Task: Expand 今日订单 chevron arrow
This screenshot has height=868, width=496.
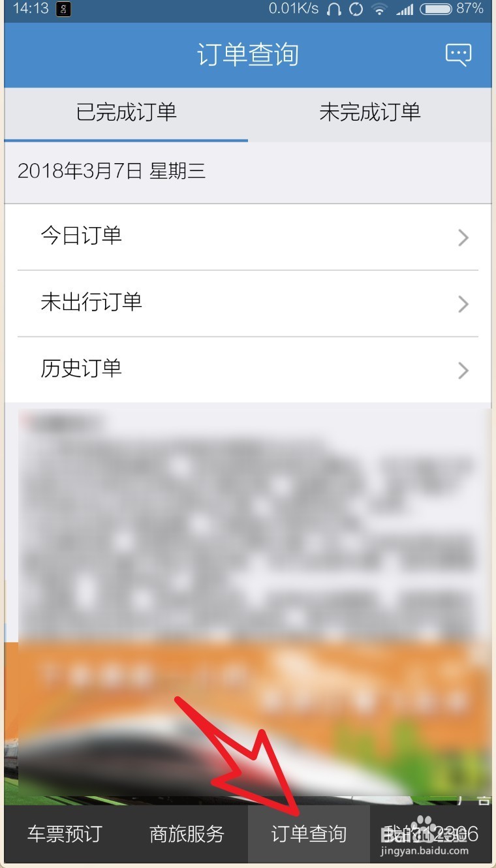Action: pyautogui.click(x=463, y=238)
